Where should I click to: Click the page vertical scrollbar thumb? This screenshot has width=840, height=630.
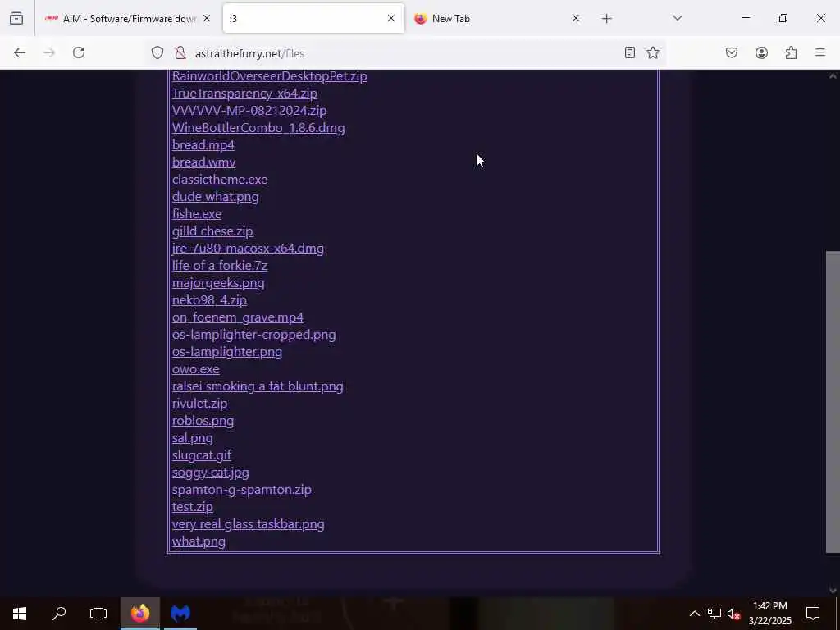(x=833, y=402)
